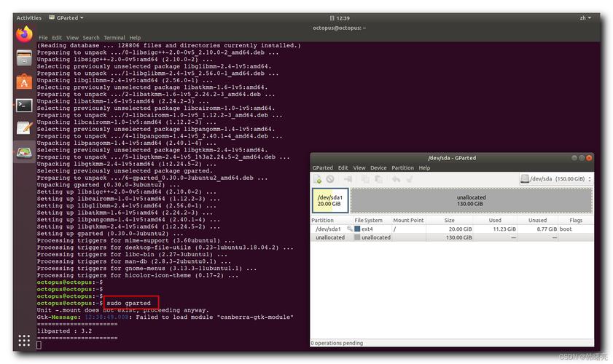Click the Paste partition icon in GParted toolbar
This screenshot has width=613, height=364.
[x=378, y=178]
